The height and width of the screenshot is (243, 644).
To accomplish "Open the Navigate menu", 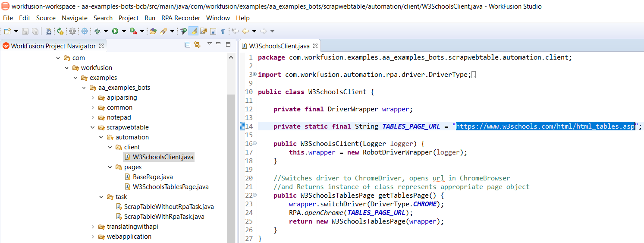I will pos(75,18).
